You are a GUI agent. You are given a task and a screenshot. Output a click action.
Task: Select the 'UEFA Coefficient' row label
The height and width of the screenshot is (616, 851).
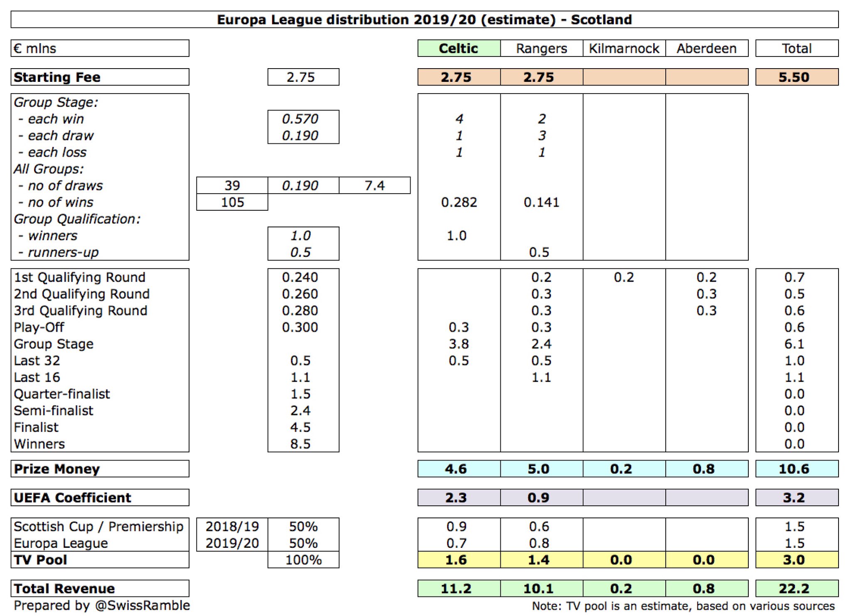tap(100, 498)
